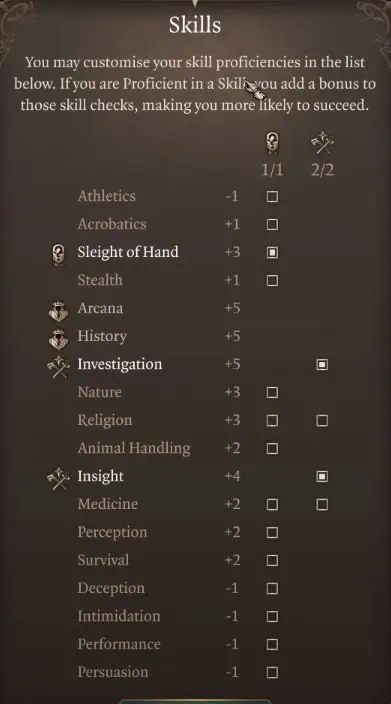The width and height of the screenshot is (391, 704).
Task: Check the Stealth proficiency box
Action: pyautogui.click(x=272, y=281)
